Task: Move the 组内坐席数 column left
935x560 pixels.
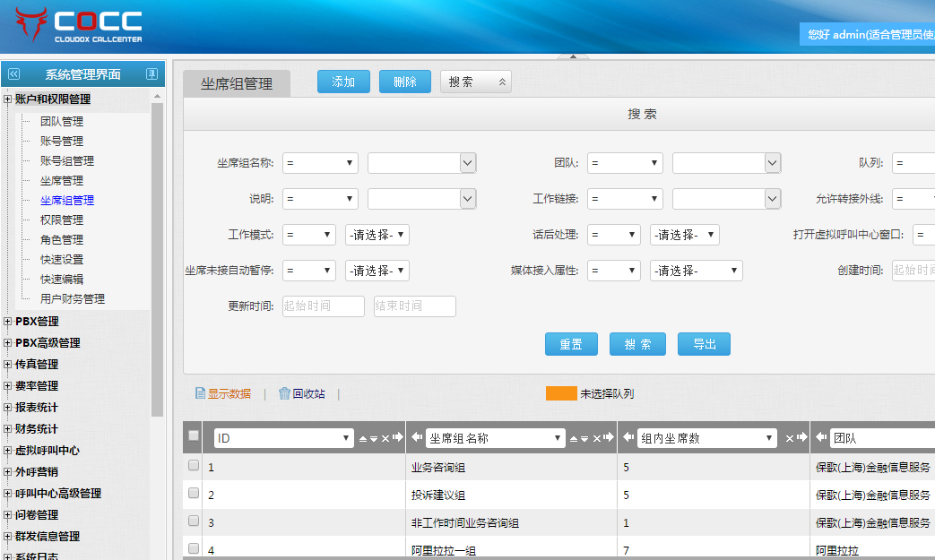Action: 628,438
